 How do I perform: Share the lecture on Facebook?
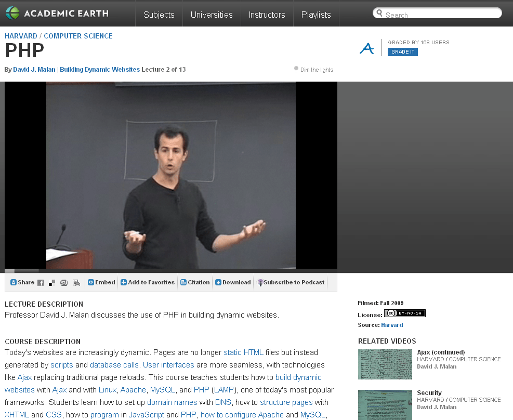pos(41,283)
